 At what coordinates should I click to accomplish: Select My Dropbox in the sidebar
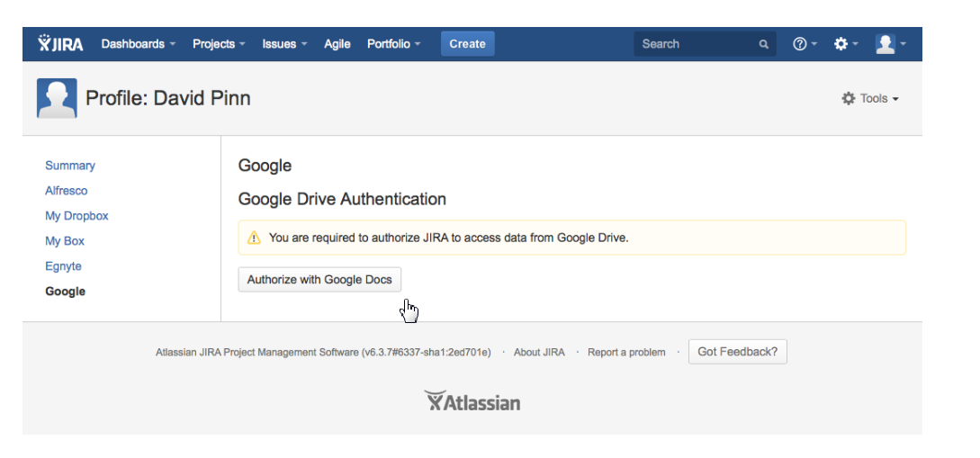[x=76, y=216]
